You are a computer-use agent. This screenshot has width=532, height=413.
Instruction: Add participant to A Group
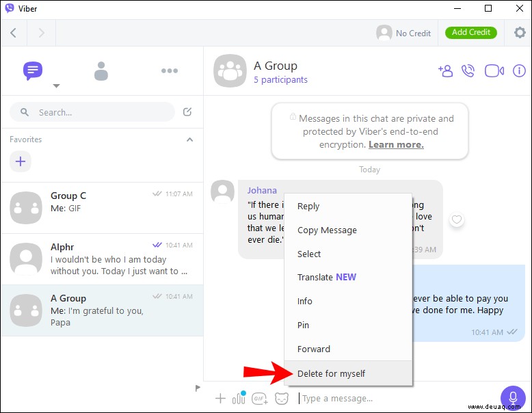pos(445,71)
